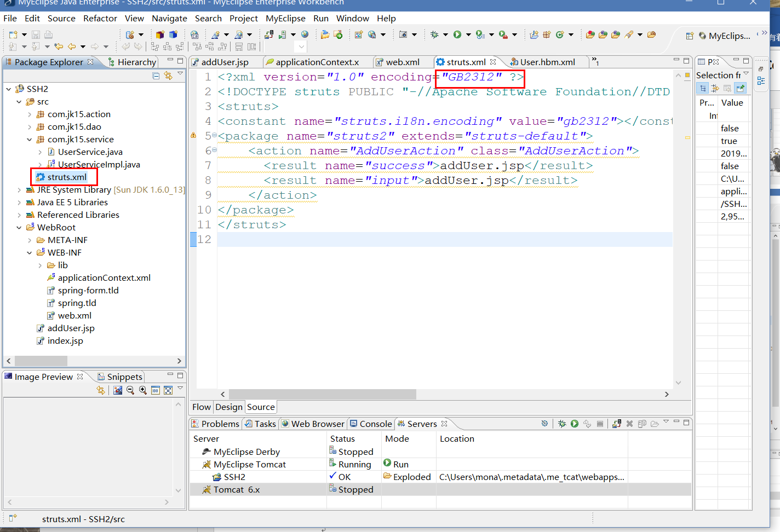The width and height of the screenshot is (780, 532).
Task: Click the capture camera icon in toolbar
Action: [x=403, y=34]
